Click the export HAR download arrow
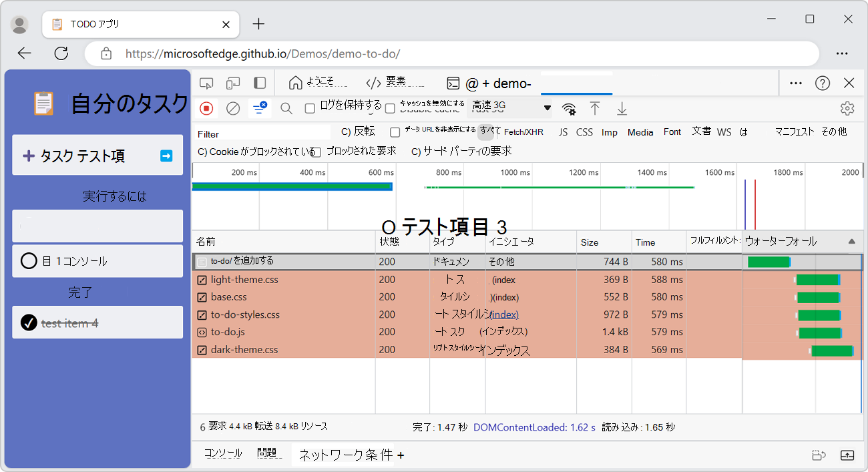 click(622, 108)
